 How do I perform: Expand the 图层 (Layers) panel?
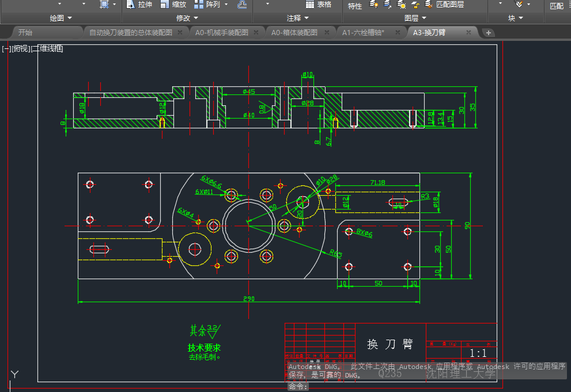pyautogui.click(x=415, y=18)
